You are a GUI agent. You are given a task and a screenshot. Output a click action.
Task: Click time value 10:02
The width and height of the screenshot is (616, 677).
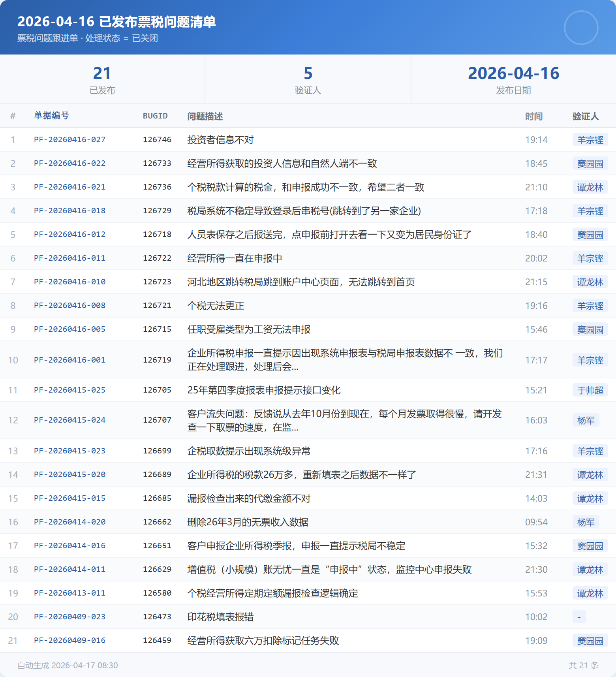click(x=536, y=617)
